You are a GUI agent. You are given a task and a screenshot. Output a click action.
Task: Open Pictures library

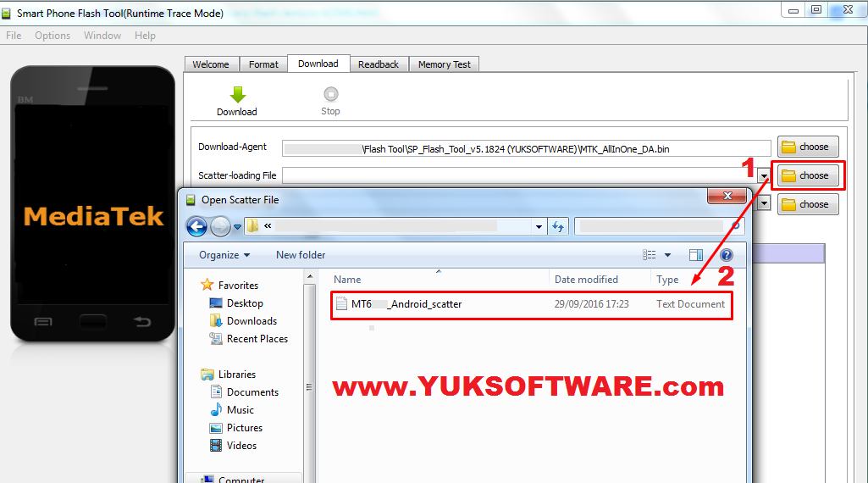244,428
